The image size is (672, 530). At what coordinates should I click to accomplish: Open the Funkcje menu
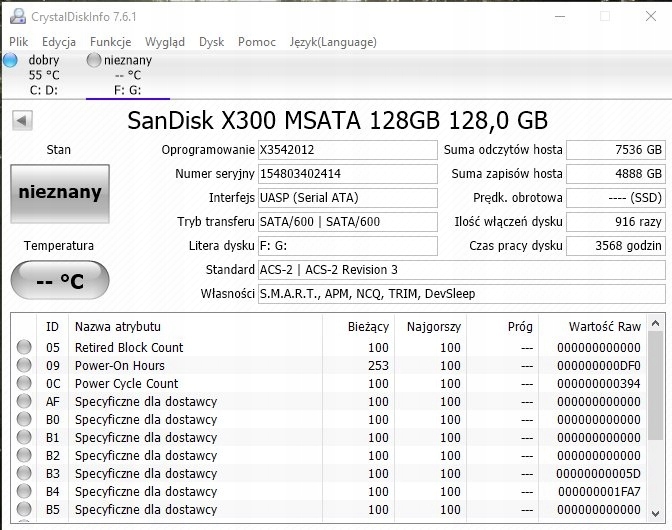111,42
